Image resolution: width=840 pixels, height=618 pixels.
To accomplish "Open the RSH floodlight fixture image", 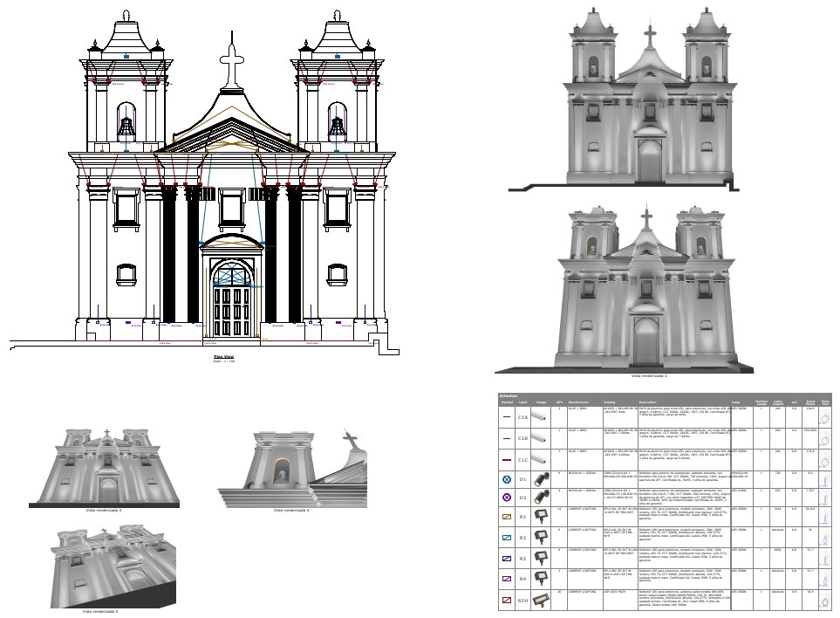I will click(x=542, y=599).
